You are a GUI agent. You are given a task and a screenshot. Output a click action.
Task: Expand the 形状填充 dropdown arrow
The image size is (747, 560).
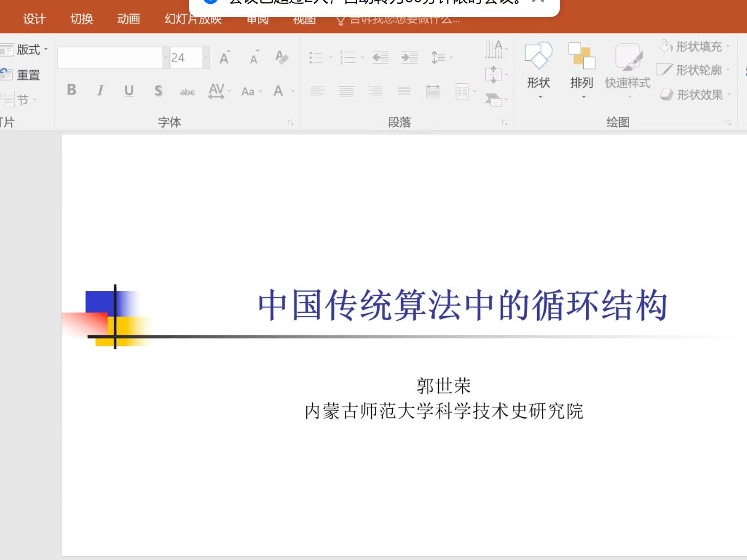click(728, 46)
